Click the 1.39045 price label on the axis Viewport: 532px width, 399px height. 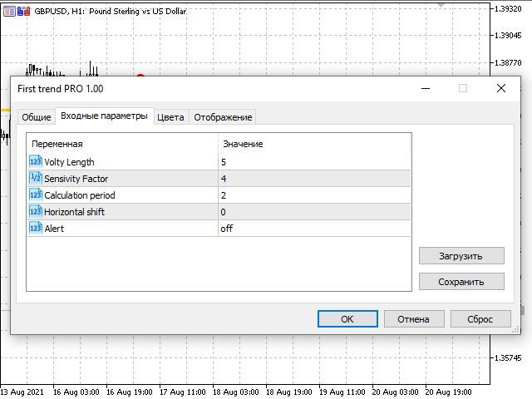tap(508, 35)
